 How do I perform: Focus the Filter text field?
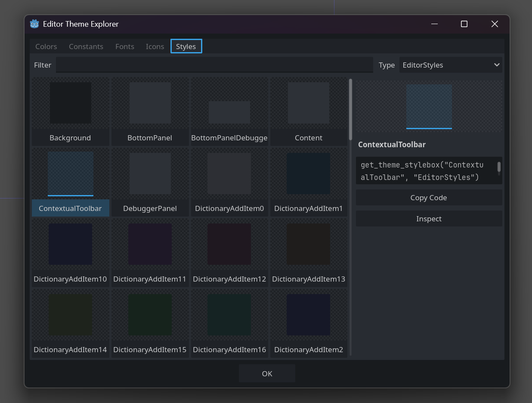214,65
